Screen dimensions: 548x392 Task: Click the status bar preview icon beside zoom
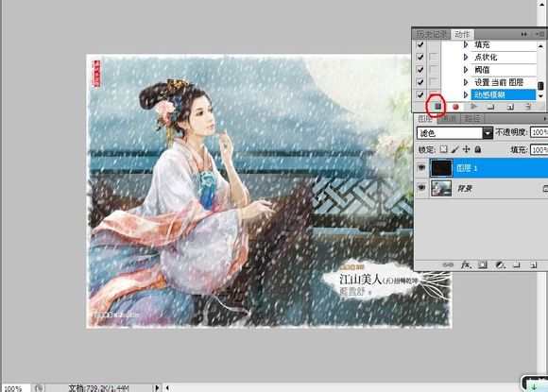pos(39,388)
